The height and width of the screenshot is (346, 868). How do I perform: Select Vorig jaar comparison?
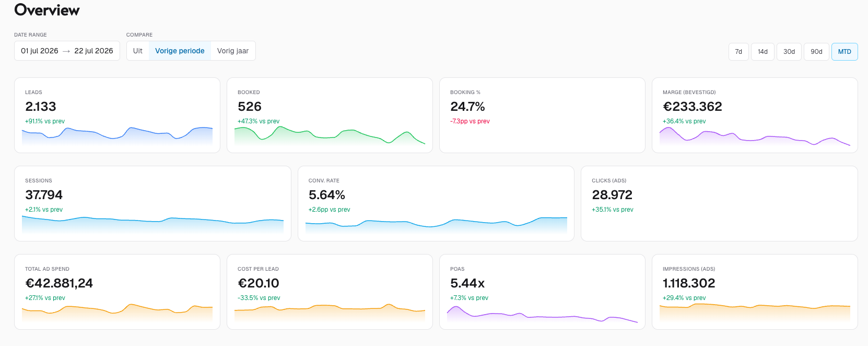pyautogui.click(x=233, y=51)
